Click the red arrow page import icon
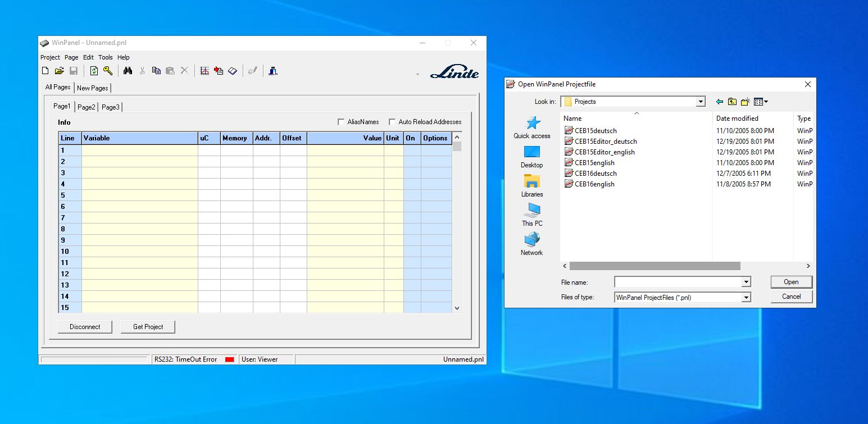 pyautogui.click(x=219, y=70)
